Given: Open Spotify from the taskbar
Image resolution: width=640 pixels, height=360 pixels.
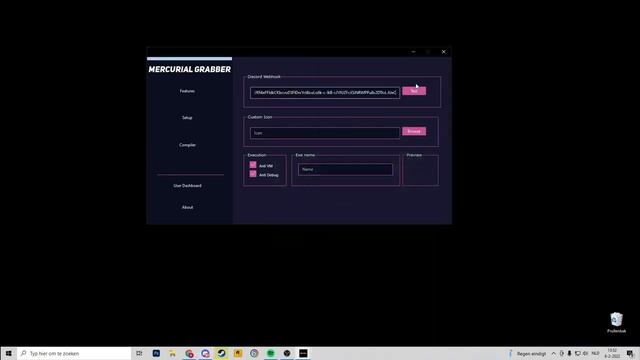Looking at the screenshot, I should tap(271, 353).
